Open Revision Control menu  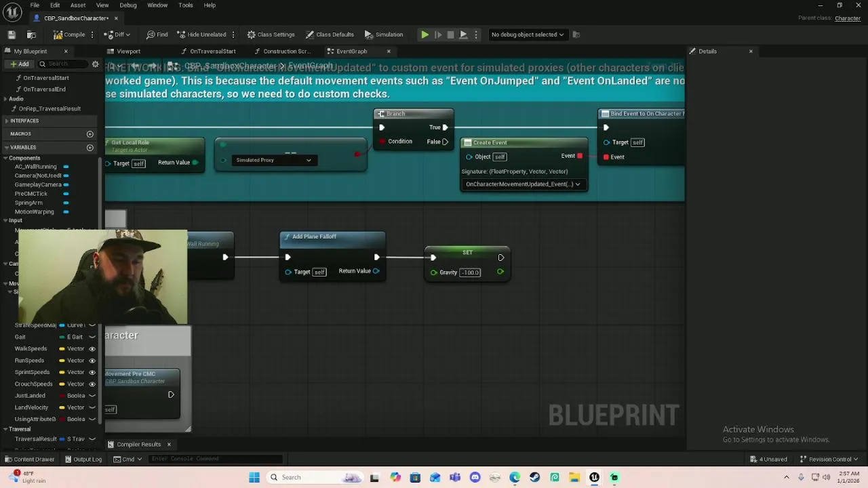point(829,460)
